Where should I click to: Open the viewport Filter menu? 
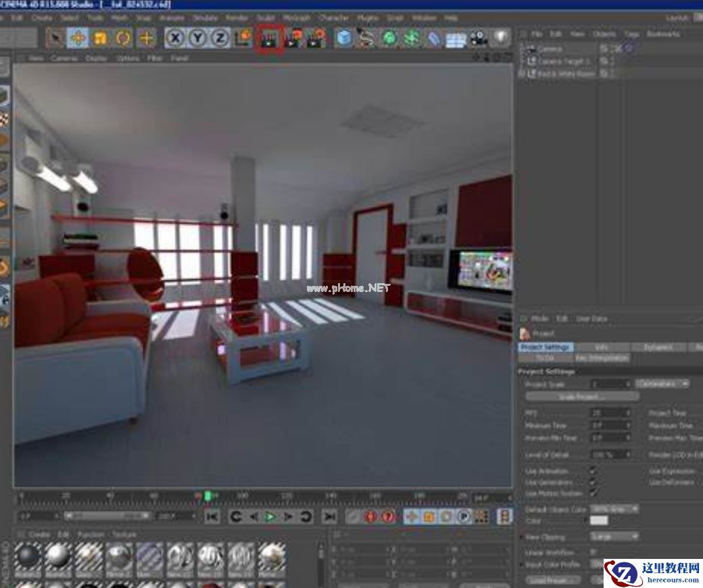(154, 58)
